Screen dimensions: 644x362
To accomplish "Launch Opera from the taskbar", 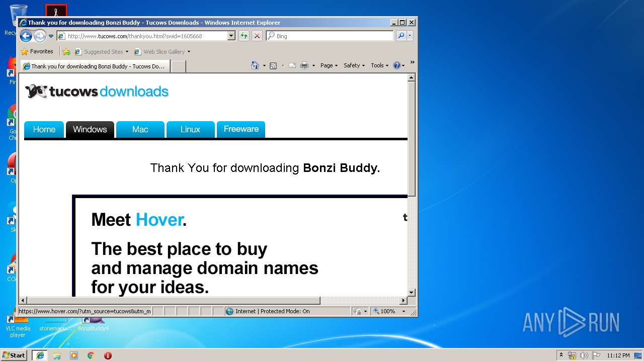I will (108, 355).
